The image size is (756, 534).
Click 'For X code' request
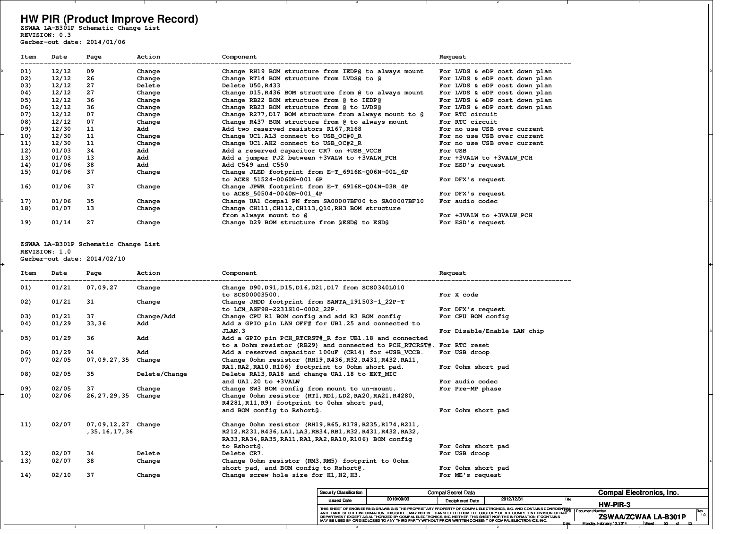(458, 295)
